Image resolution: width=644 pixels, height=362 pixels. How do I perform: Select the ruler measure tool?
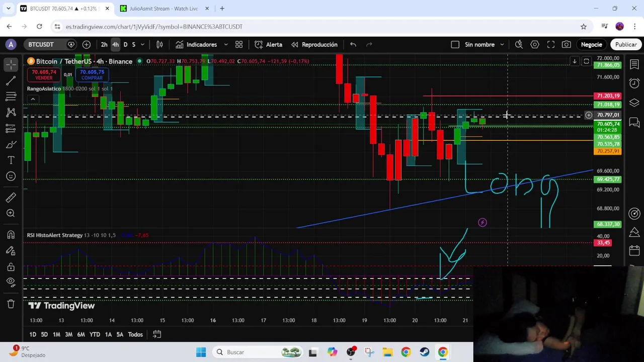click(x=11, y=197)
